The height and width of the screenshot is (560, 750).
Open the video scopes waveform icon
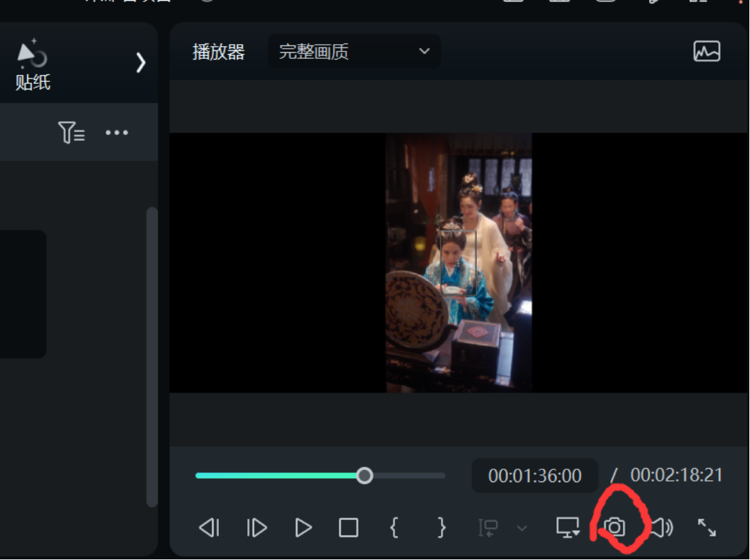tap(707, 51)
